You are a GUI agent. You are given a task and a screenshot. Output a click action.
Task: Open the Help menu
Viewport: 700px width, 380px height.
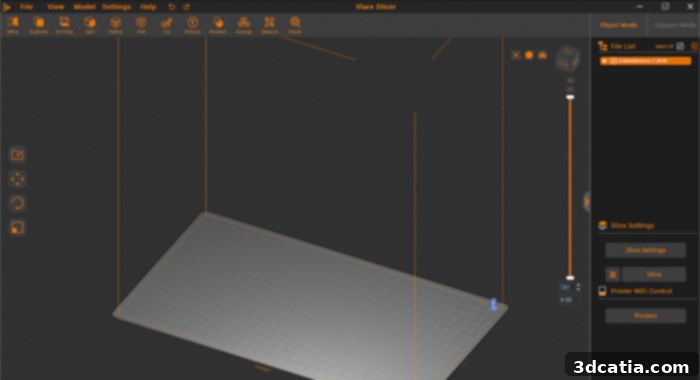point(148,7)
